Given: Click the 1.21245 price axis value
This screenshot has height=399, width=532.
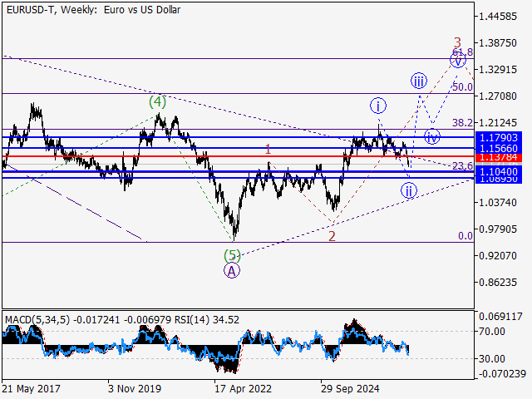Looking at the screenshot, I should click(498, 122).
